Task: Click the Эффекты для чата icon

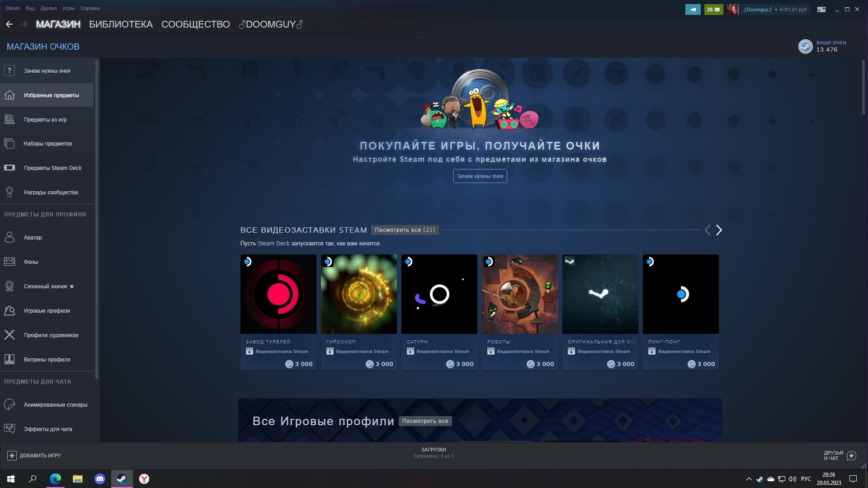Action: tap(9, 429)
